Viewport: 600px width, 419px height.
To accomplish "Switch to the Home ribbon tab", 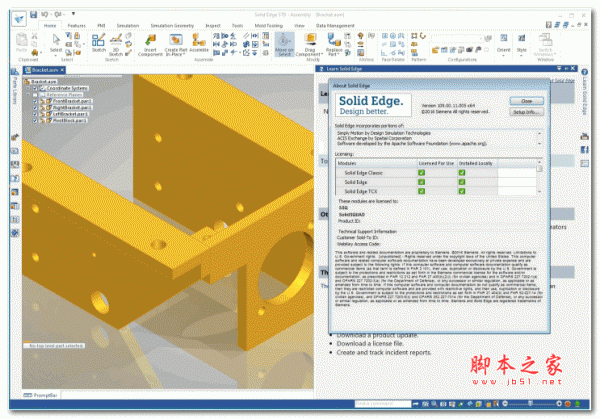I will point(50,26).
